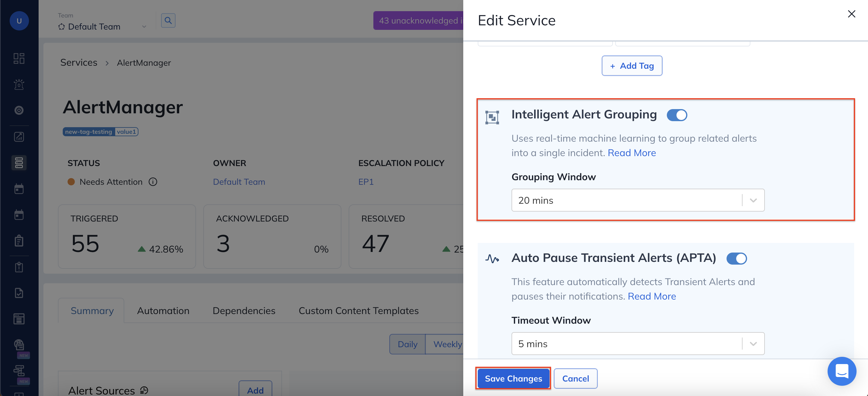The width and height of the screenshot is (868, 396).
Task: Open the Dependencies tab
Action: coord(244,310)
